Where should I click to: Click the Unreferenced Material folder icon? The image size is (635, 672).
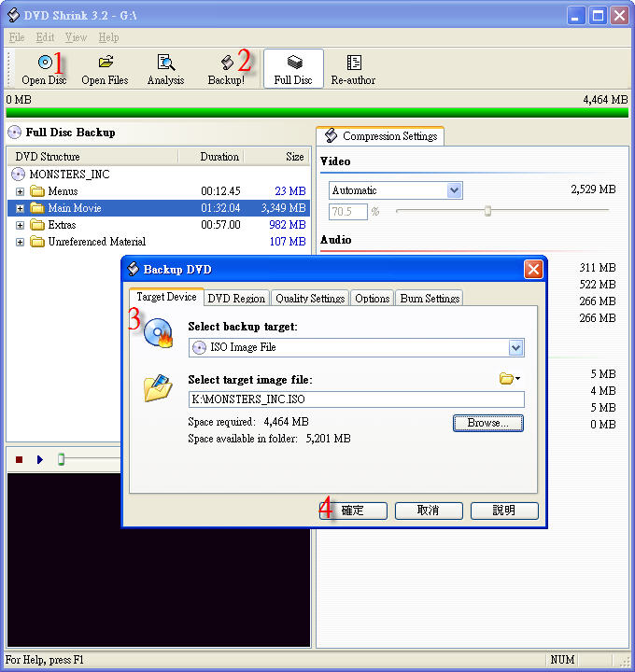[37, 242]
